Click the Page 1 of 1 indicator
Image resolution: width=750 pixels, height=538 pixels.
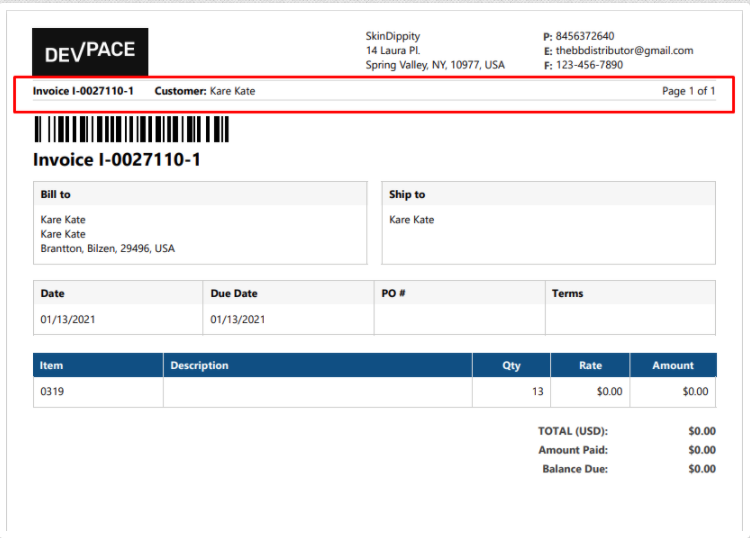[688, 91]
